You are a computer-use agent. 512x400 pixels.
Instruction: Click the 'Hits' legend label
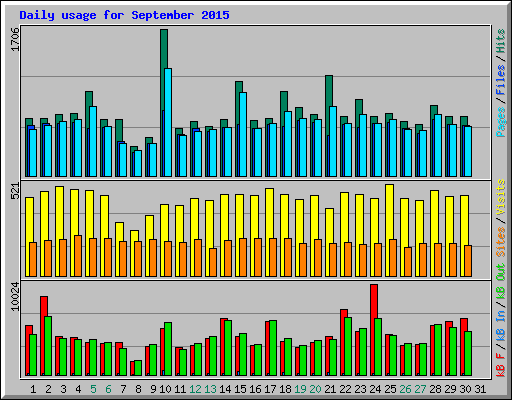click(x=500, y=41)
